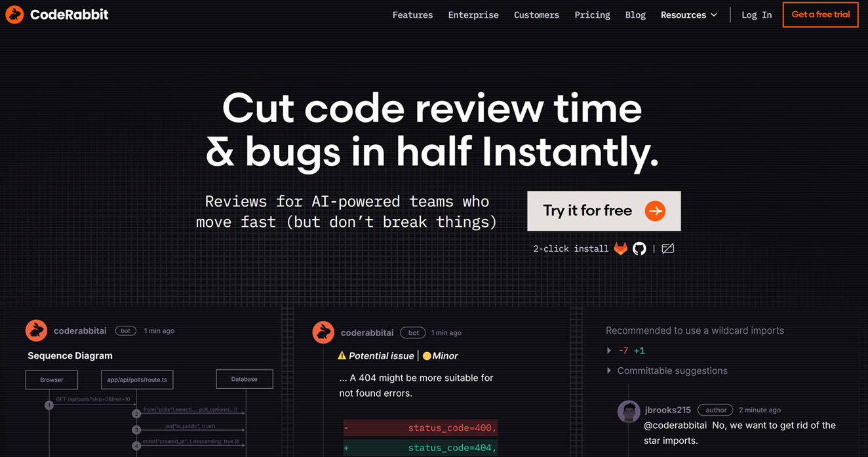This screenshot has height=457, width=868.
Task: Click coderabbitai avatar above Sequence Diagram
Action: 36,330
